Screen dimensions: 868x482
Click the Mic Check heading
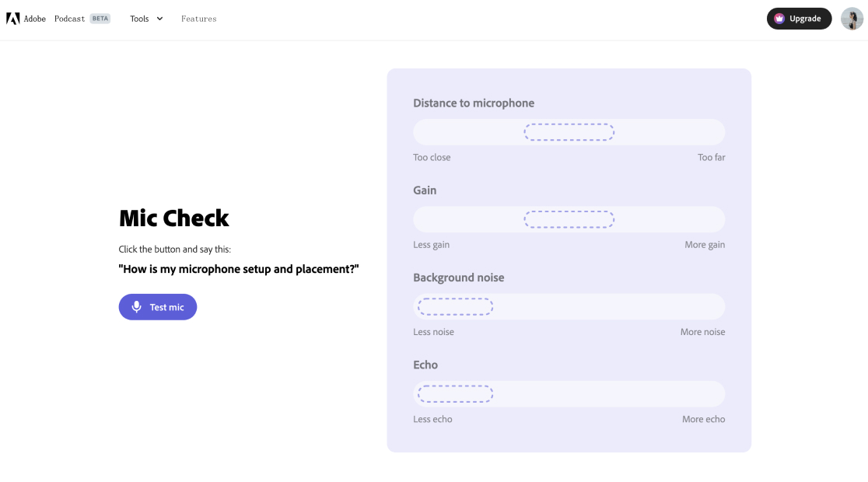click(173, 218)
